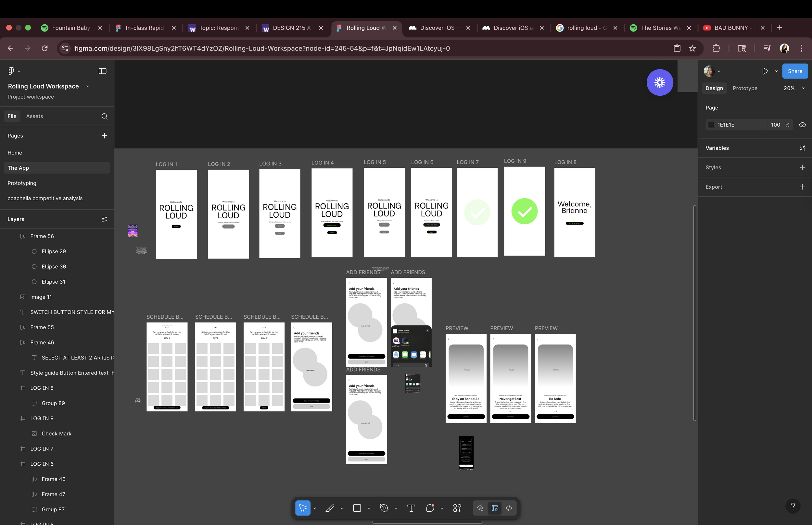
Task: Select the Comment tool
Action: point(430,508)
